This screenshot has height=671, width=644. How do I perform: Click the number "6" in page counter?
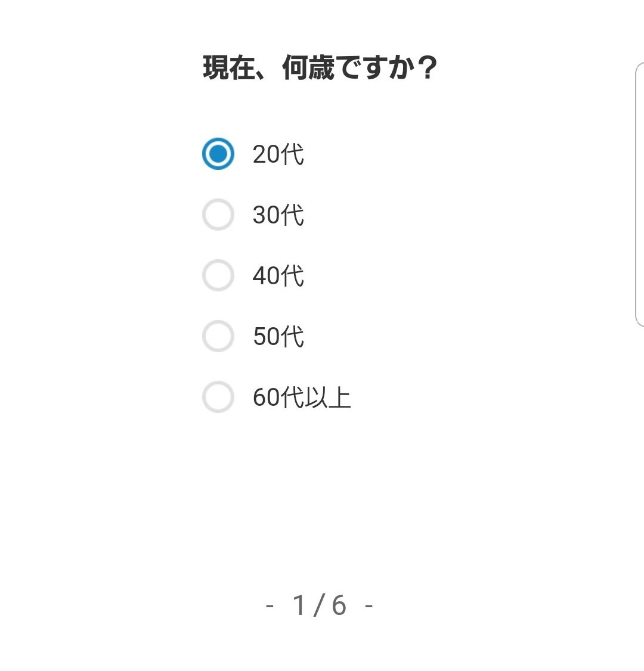[339, 605]
